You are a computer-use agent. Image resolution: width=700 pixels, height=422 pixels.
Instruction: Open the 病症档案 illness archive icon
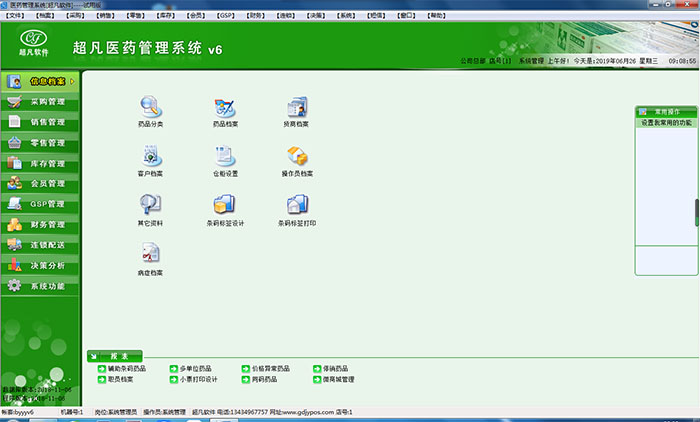point(150,259)
